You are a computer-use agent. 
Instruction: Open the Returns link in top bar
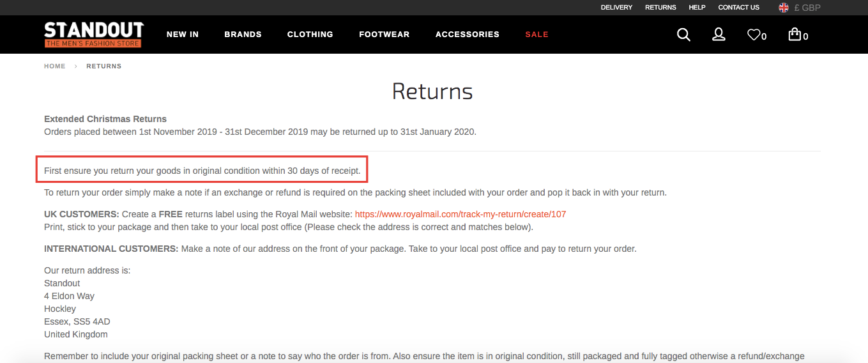click(660, 8)
